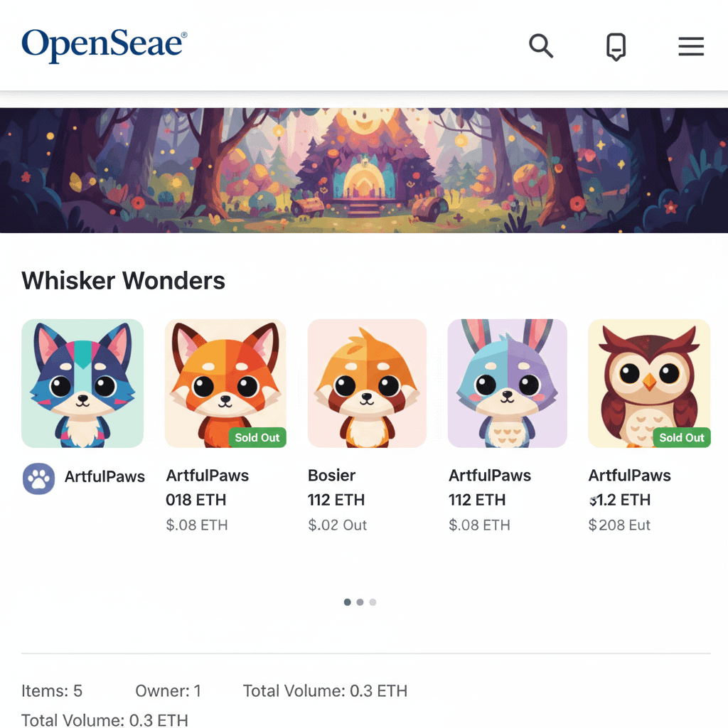Click ArtfulPaws name beside paw avatar
728x728 pixels.
105,476
